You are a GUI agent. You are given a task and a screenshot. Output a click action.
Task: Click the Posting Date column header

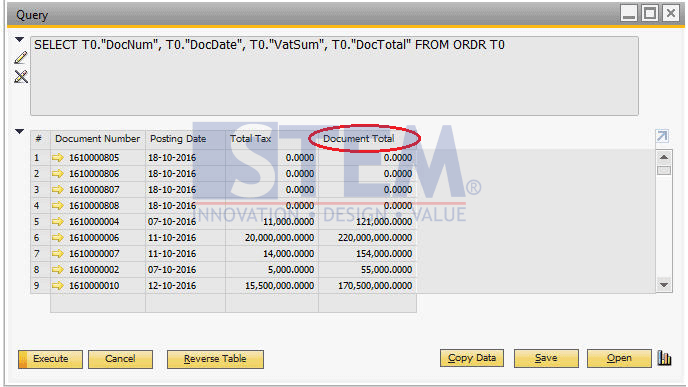tap(186, 139)
